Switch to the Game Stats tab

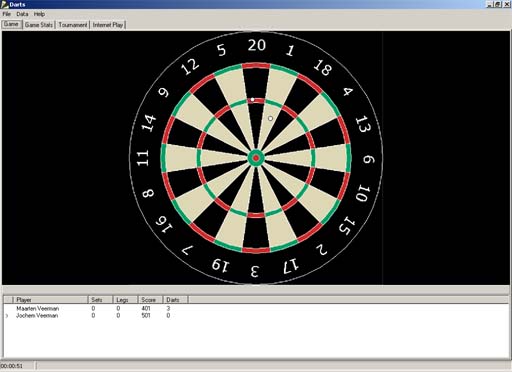click(39, 25)
